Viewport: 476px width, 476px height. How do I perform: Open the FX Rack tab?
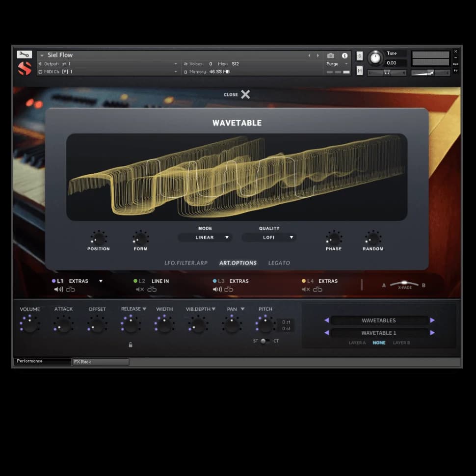pos(101,362)
